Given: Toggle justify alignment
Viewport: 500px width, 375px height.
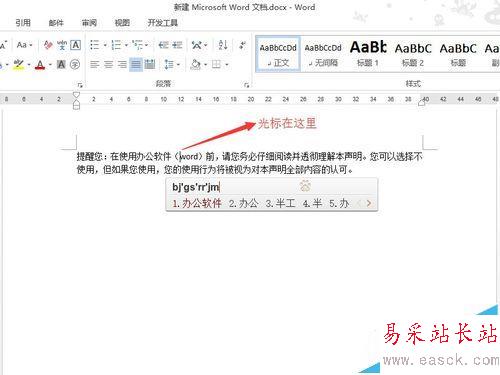Looking at the screenshot, I should tap(136, 64).
